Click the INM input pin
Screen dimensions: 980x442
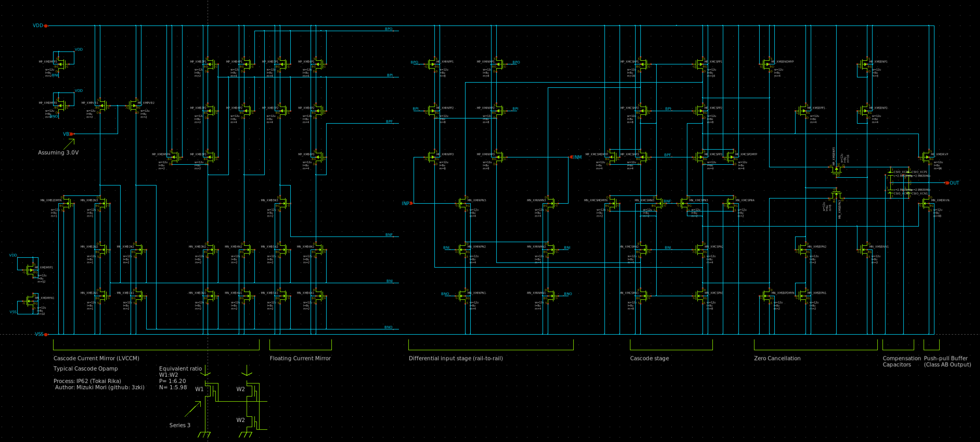(x=571, y=157)
